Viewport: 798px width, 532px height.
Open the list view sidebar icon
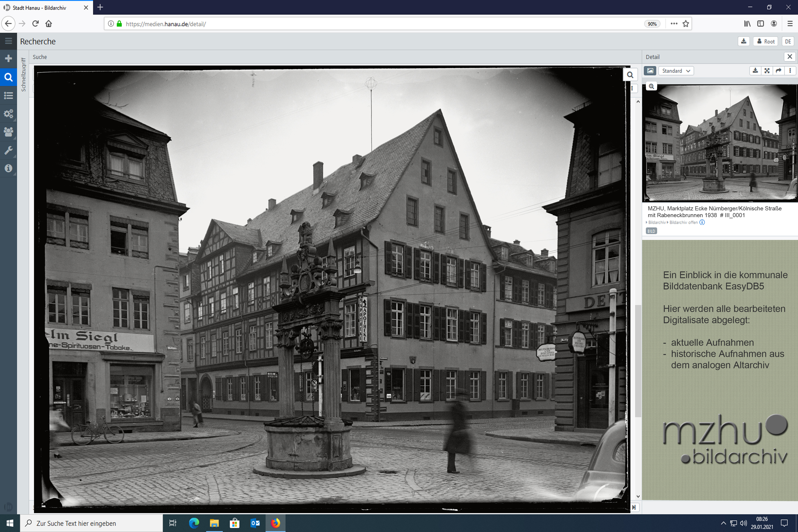(9, 95)
